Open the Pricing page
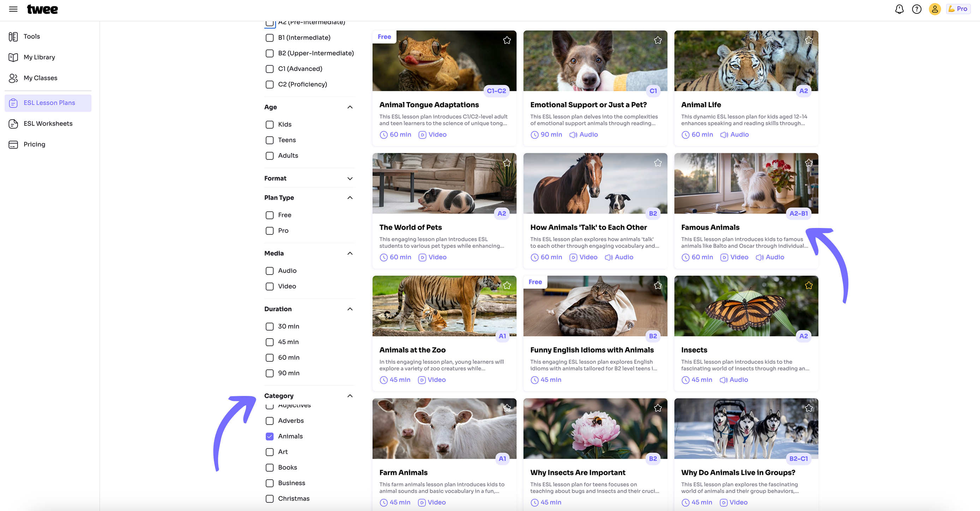This screenshot has height=511, width=980. point(48,144)
